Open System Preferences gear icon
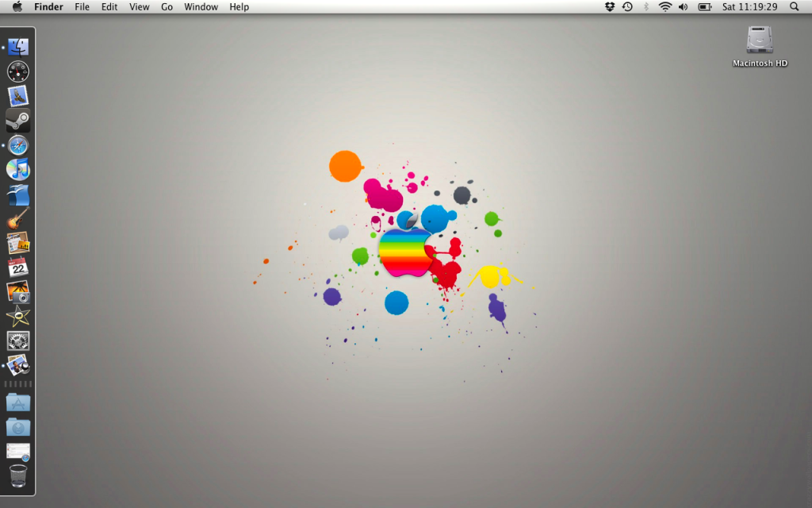Screen dimensions: 812x508 click(x=18, y=341)
